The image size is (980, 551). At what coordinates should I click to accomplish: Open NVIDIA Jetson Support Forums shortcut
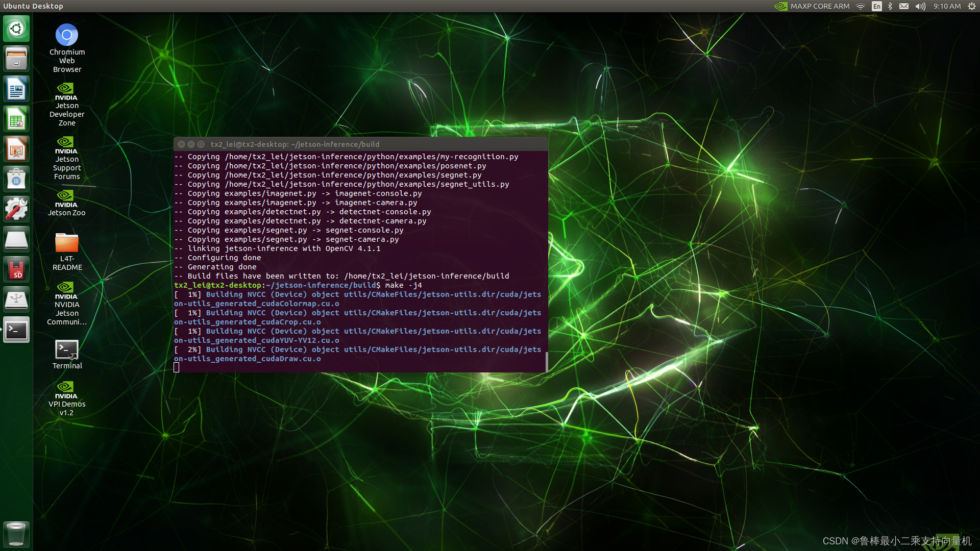(67, 158)
